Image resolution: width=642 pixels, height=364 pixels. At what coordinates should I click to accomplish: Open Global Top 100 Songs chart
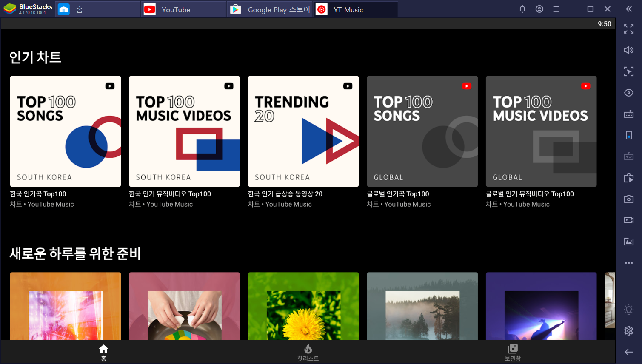pyautogui.click(x=422, y=131)
